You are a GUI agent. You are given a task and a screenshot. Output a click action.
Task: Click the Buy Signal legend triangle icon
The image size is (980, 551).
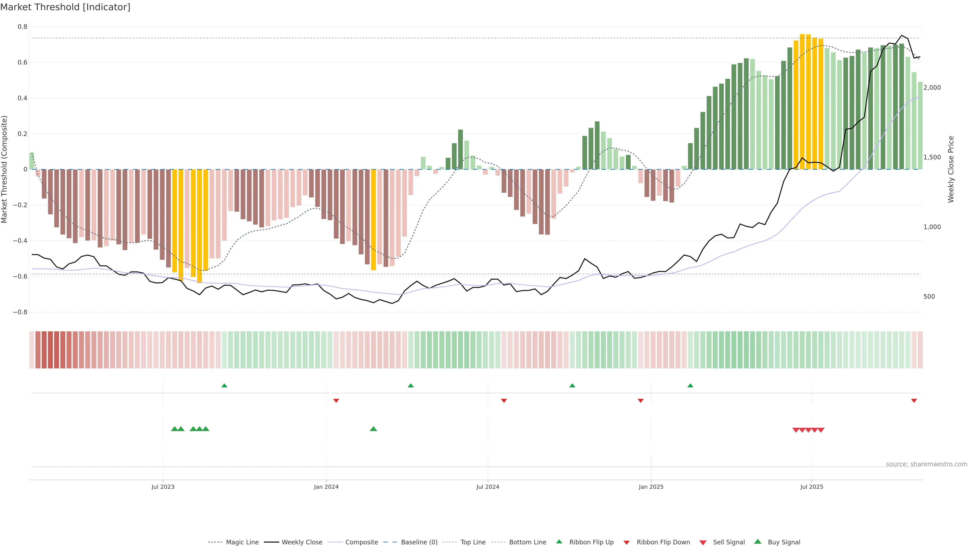[x=757, y=542]
